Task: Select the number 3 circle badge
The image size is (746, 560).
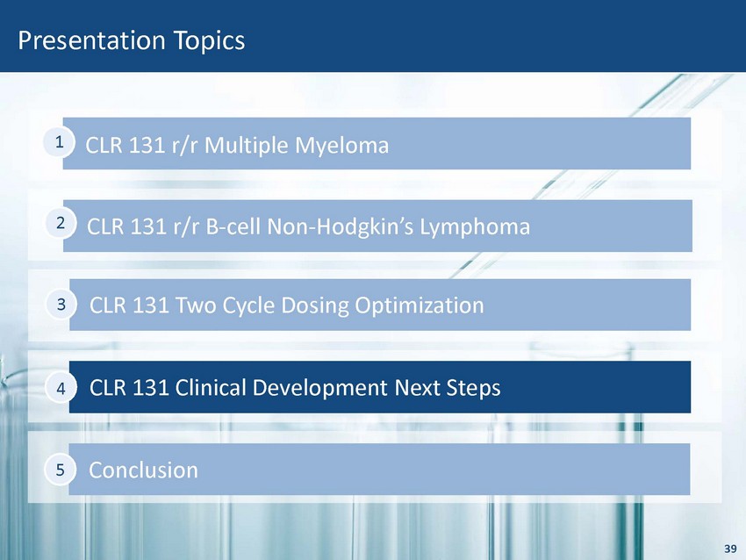Action: pyautogui.click(x=61, y=305)
